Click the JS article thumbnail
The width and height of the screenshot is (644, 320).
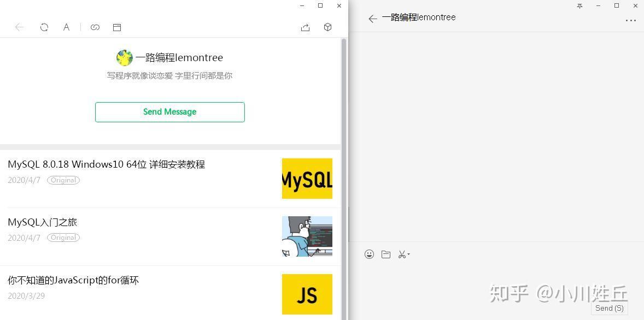point(307,294)
